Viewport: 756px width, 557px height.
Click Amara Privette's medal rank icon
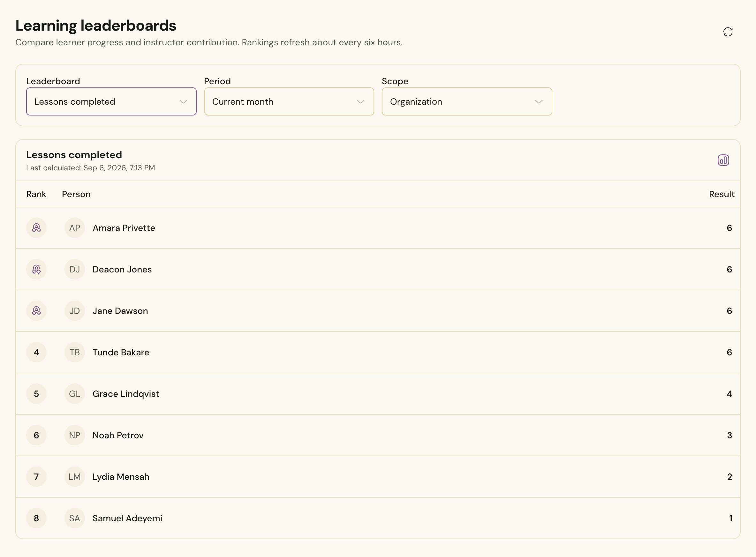pyautogui.click(x=36, y=228)
